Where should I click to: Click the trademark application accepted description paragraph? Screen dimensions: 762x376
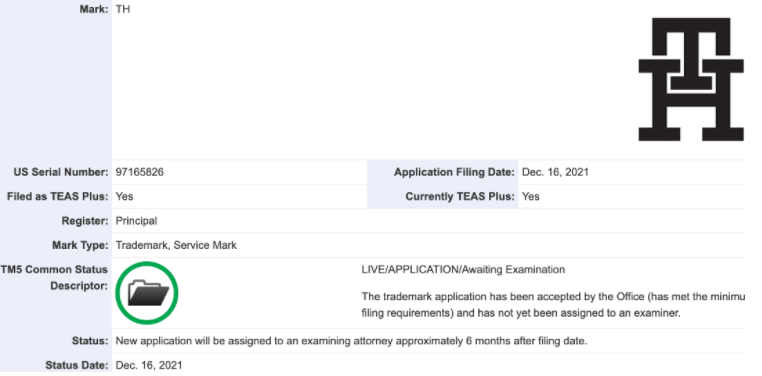click(553, 305)
